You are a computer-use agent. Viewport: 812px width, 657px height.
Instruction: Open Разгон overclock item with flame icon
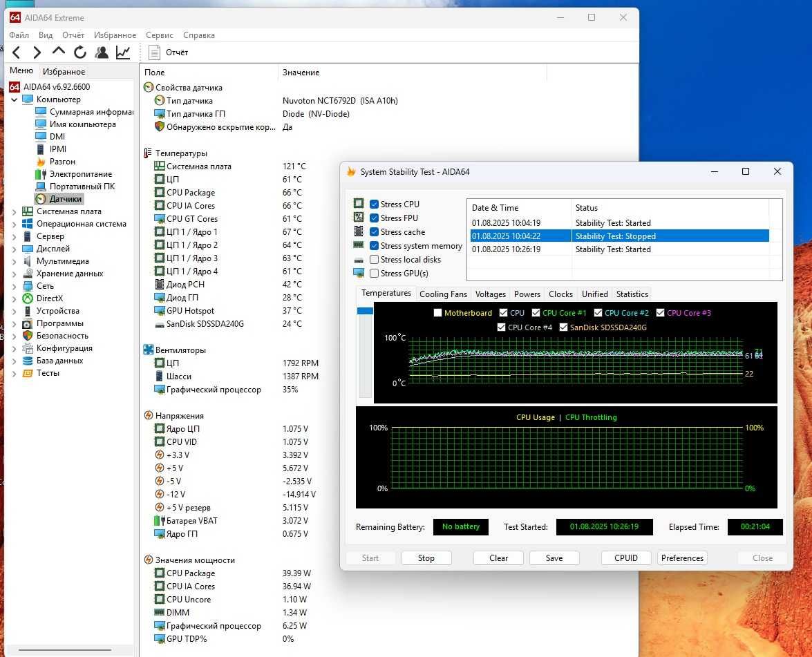(x=55, y=162)
